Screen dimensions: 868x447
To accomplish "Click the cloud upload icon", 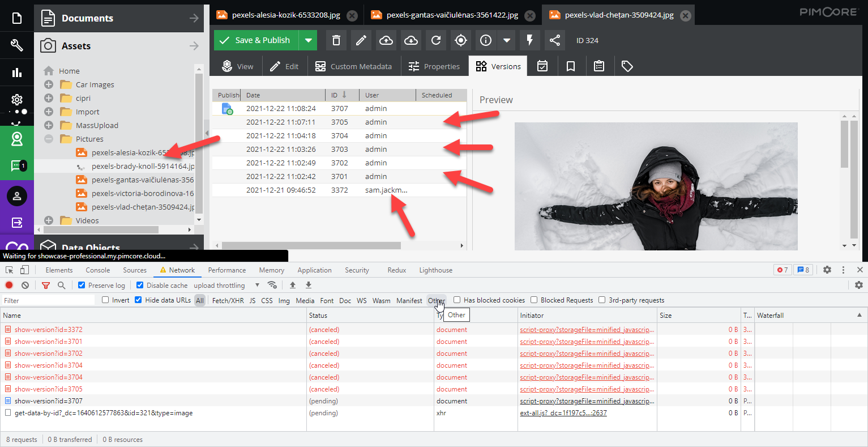I will pos(386,40).
